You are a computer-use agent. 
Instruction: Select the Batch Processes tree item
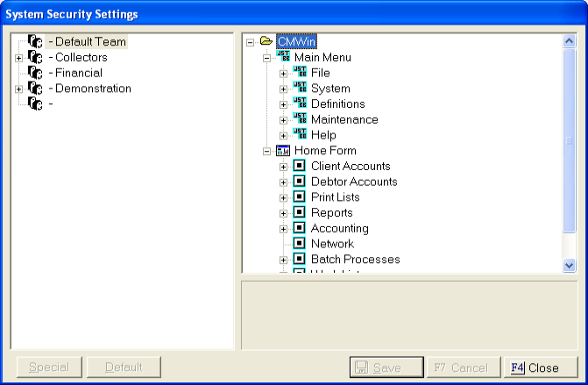tap(355, 260)
